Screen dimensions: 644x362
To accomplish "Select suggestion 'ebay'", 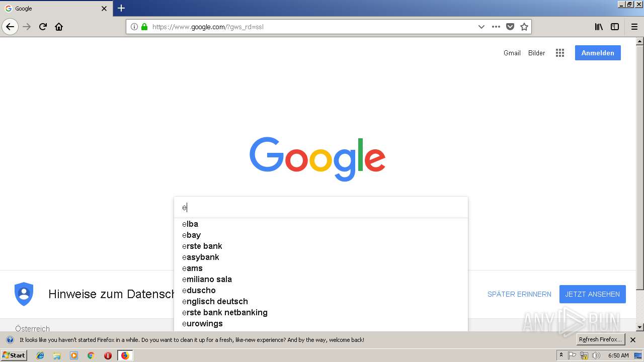I will tap(321, 235).
